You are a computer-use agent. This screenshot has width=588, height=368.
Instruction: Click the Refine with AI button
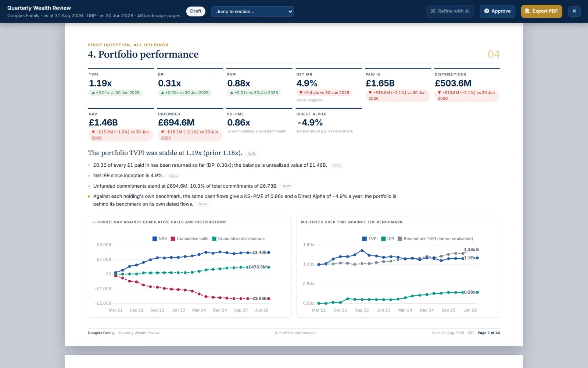450,11
